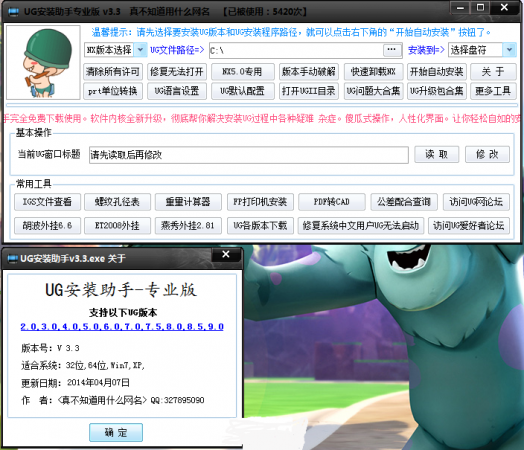This screenshot has height=450, width=524.
Task: Open the NX版本选择 dropdown
Action: 140,50
